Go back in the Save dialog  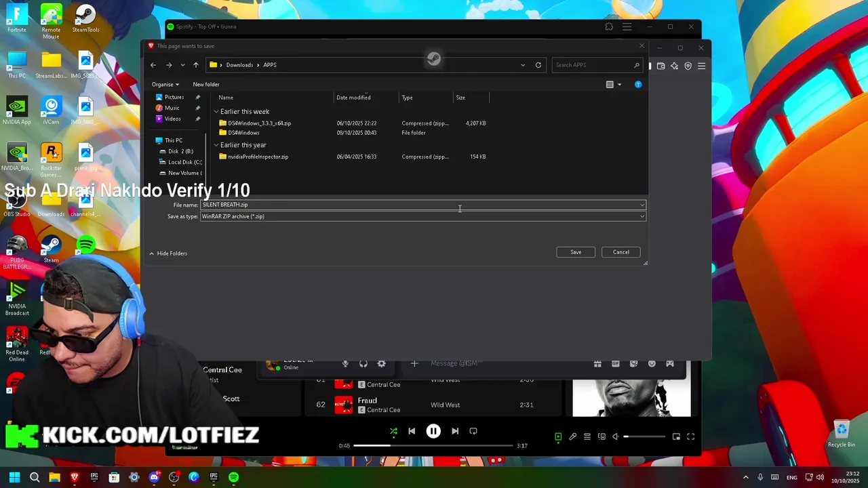(153, 65)
